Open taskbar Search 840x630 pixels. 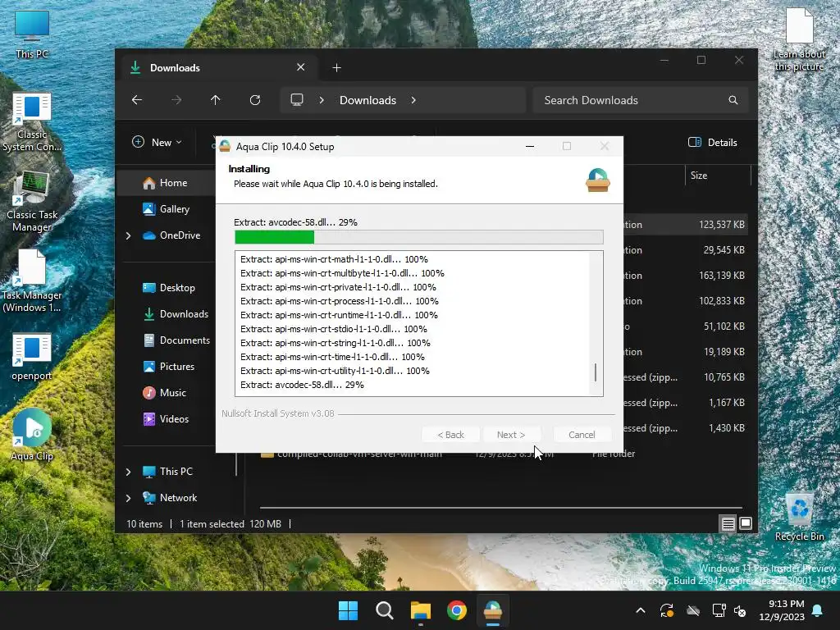tap(384, 610)
